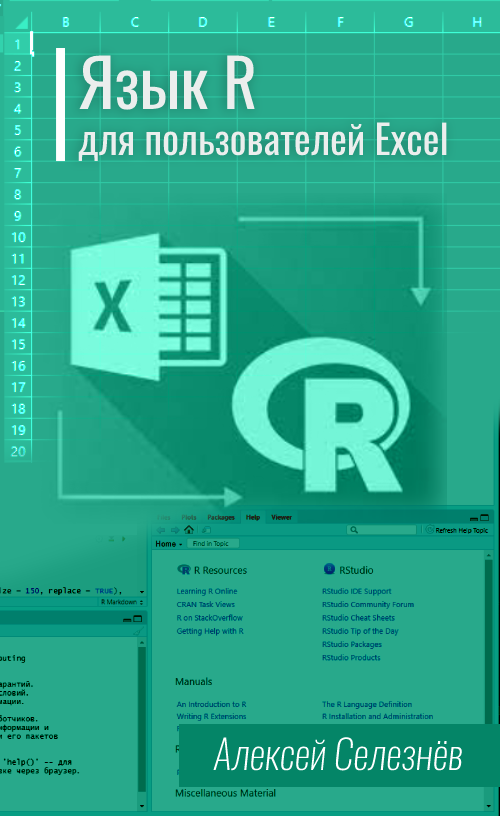Image resolution: width=500 pixels, height=816 pixels.
Task: Switch to the Files tab
Action: pyautogui.click(x=163, y=517)
